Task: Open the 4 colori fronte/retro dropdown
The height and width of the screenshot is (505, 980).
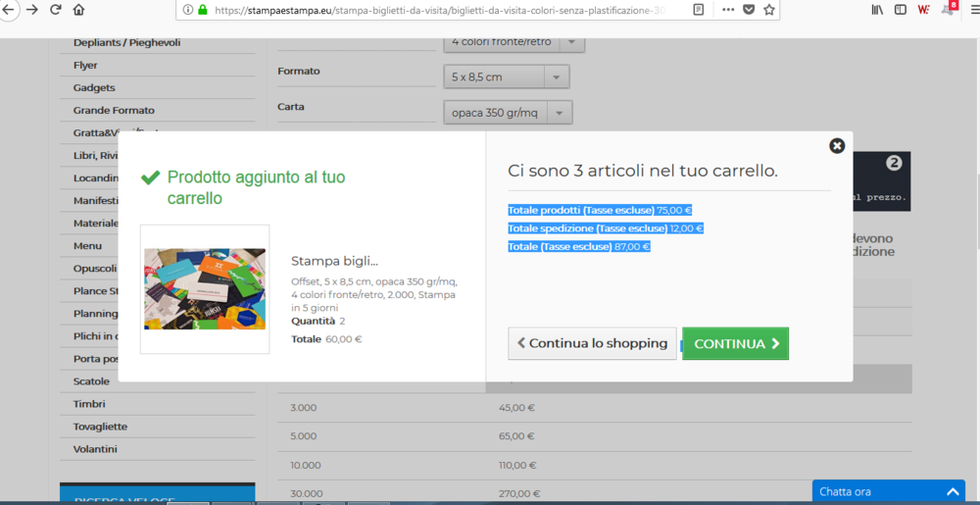Action: point(514,42)
